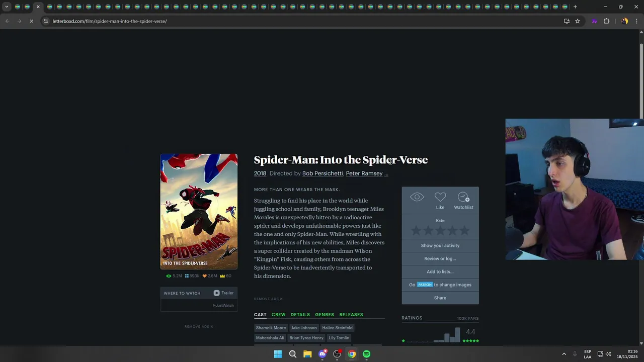Switch to the CAST tab
Image resolution: width=644 pixels, height=362 pixels.
(260, 315)
